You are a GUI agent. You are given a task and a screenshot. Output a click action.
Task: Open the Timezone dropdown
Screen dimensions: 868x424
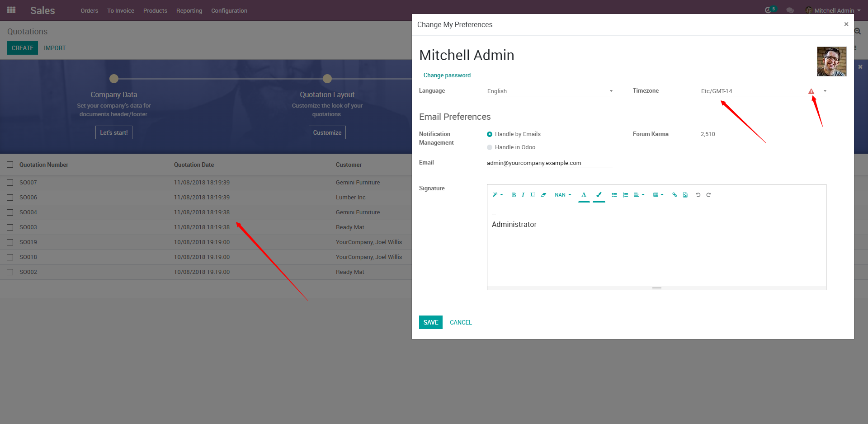coord(824,91)
